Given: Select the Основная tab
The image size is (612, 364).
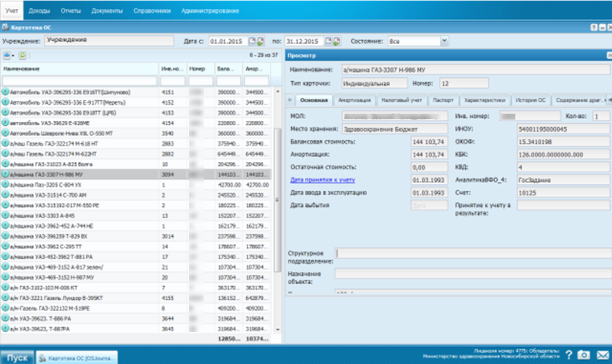Looking at the screenshot, I should click(x=314, y=100).
